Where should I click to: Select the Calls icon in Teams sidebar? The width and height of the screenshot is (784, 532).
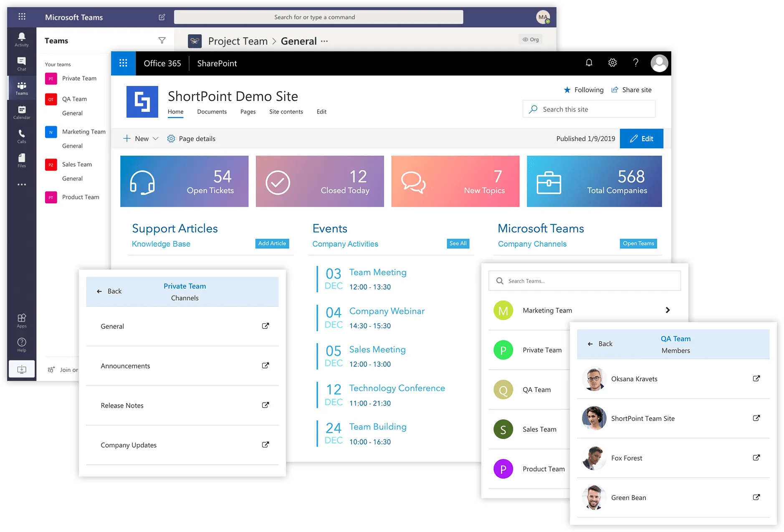coord(21,135)
